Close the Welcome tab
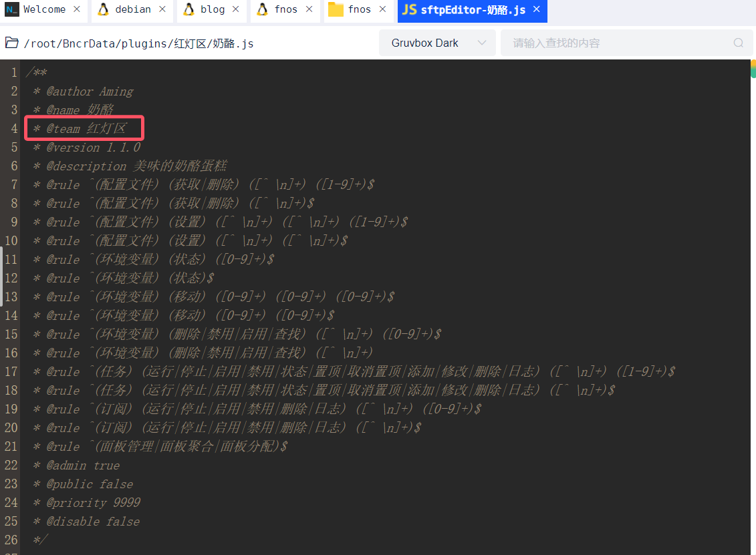756x555 pixels. [77, 9]
